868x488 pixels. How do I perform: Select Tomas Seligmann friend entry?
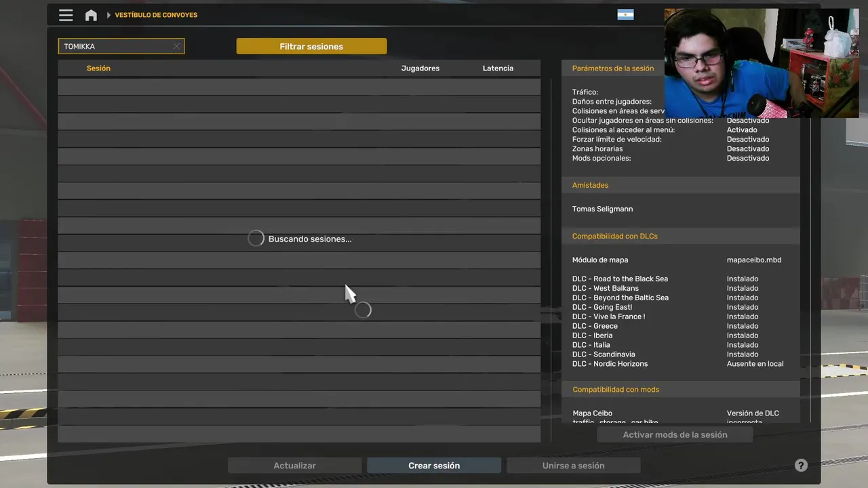tap(602, 209)
